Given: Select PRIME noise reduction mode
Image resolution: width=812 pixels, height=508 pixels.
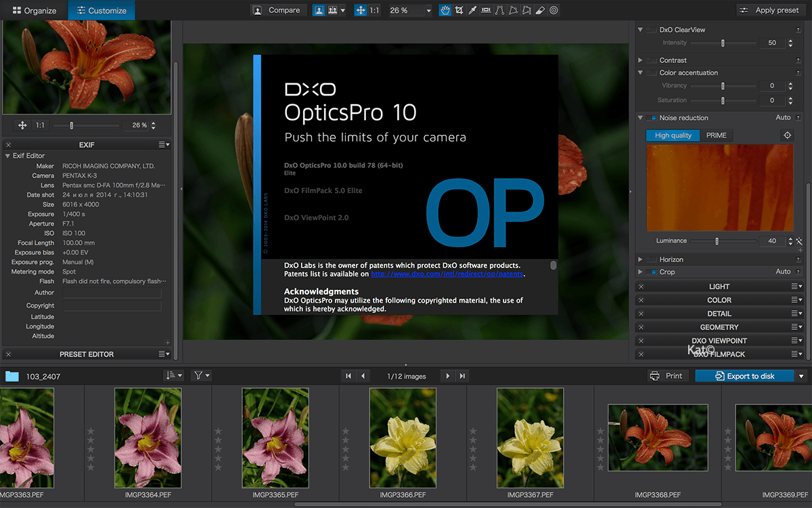Looking at the screenshot, I should coord(716,135).
